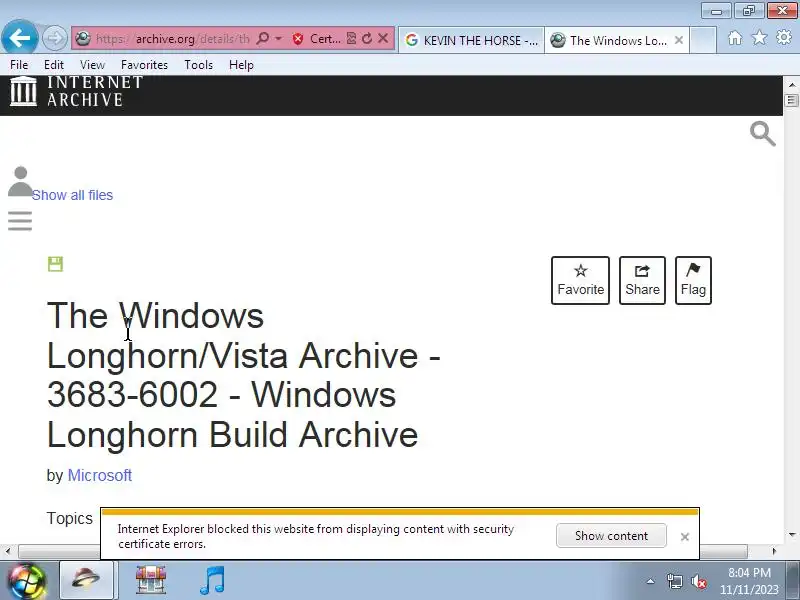Viewport: 800px width, 600px height.
Task: Click the Topics label
Action: pos(70,518)
